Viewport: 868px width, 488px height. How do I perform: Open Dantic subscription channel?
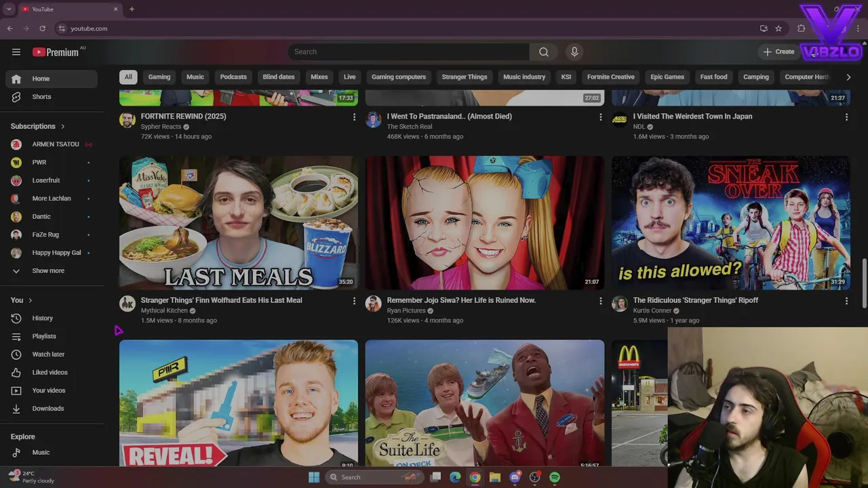pyautogui.click(x=52, y=217)
